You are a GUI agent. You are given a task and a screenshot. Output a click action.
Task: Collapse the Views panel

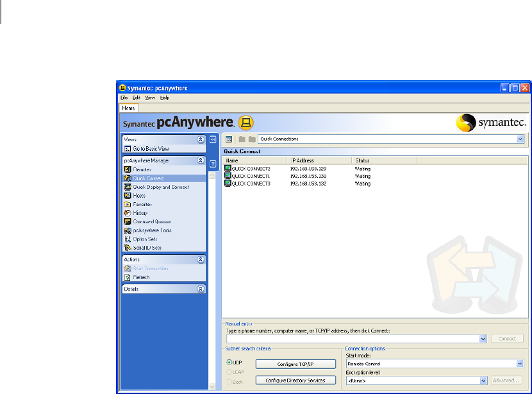[x=201, y=140]
